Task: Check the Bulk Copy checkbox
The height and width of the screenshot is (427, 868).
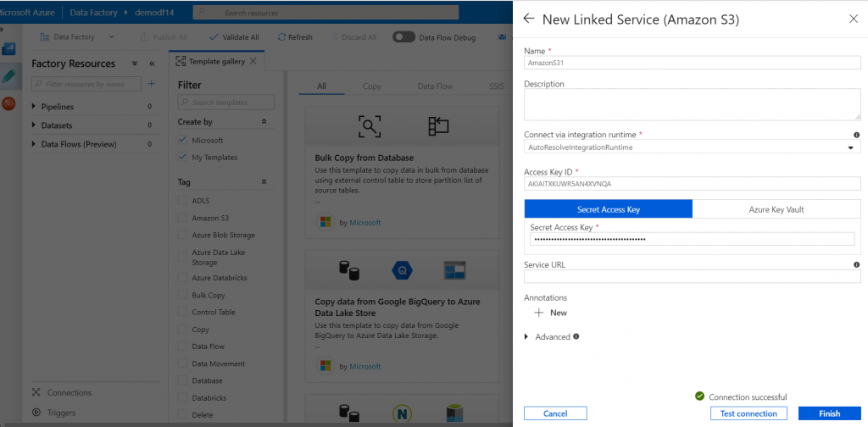Action: coord(183,296)
